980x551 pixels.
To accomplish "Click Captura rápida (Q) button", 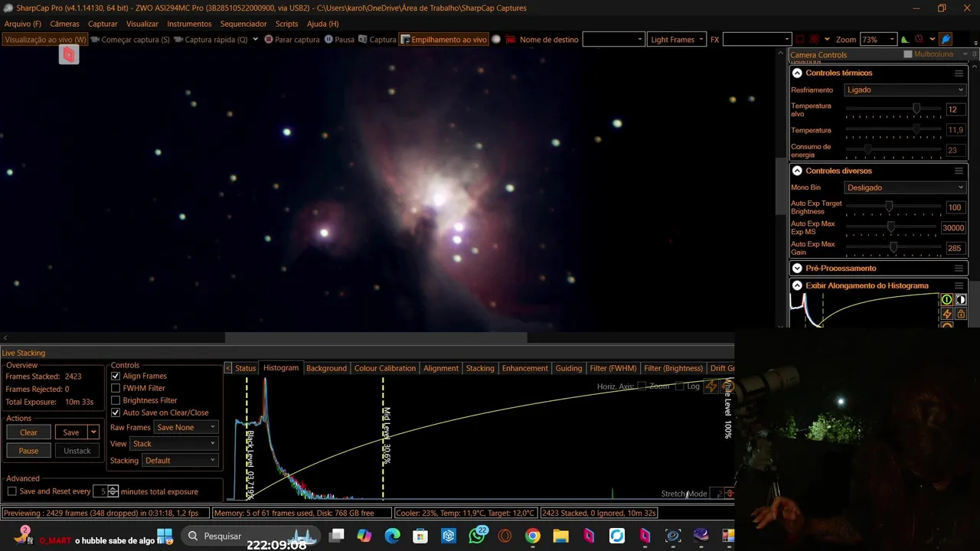I will [x=211, y=40].
